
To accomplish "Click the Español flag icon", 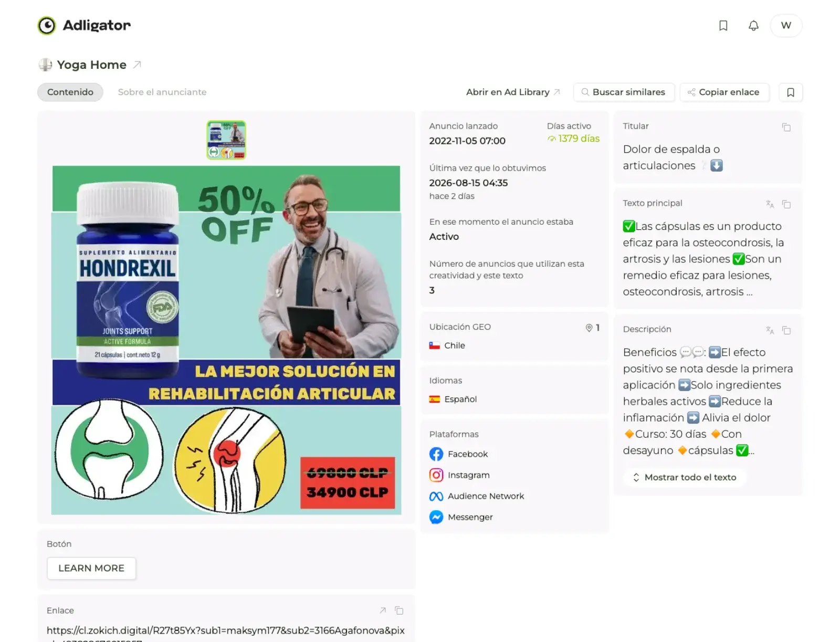I will click(x=434, y=399).
